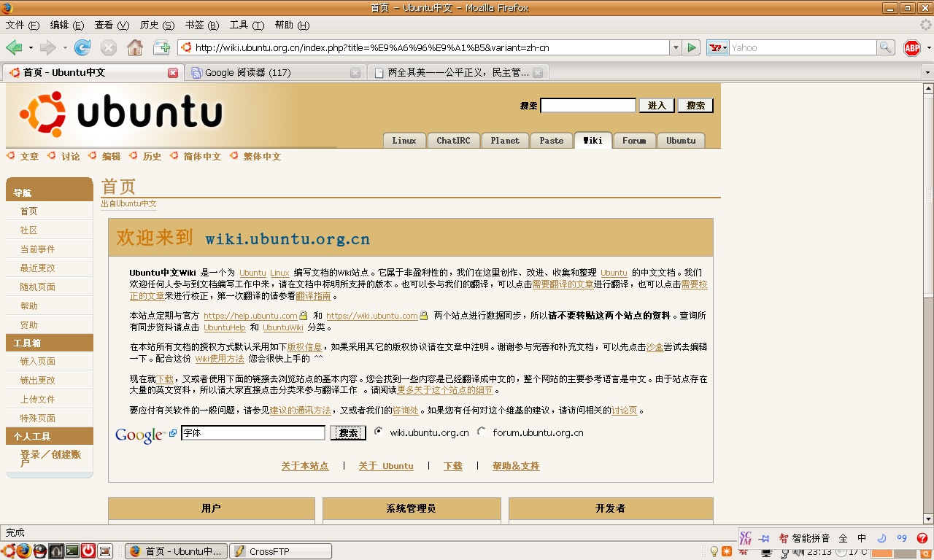
Task: Open the 历史 page tab link
Action: click(152, 156)
